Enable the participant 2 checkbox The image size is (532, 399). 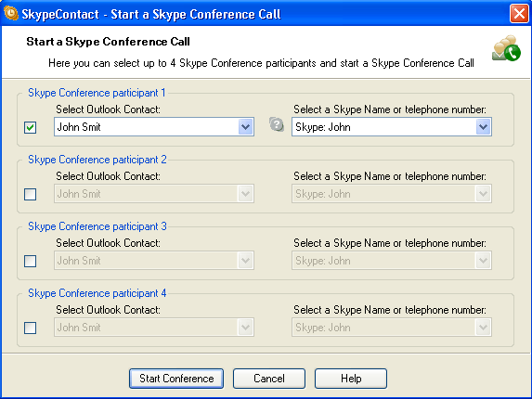coord(31,194)
